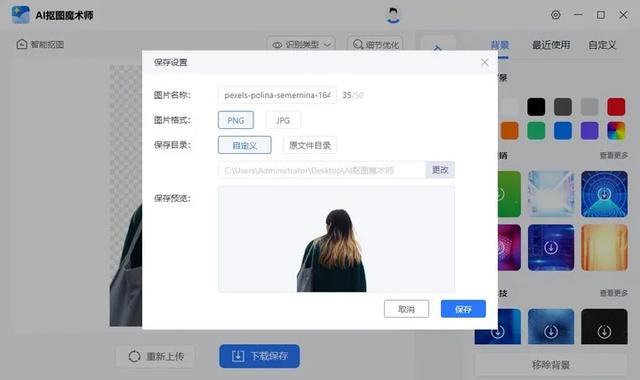
Task: Switch to the 最近使用 tab
Action: (551, 45)
